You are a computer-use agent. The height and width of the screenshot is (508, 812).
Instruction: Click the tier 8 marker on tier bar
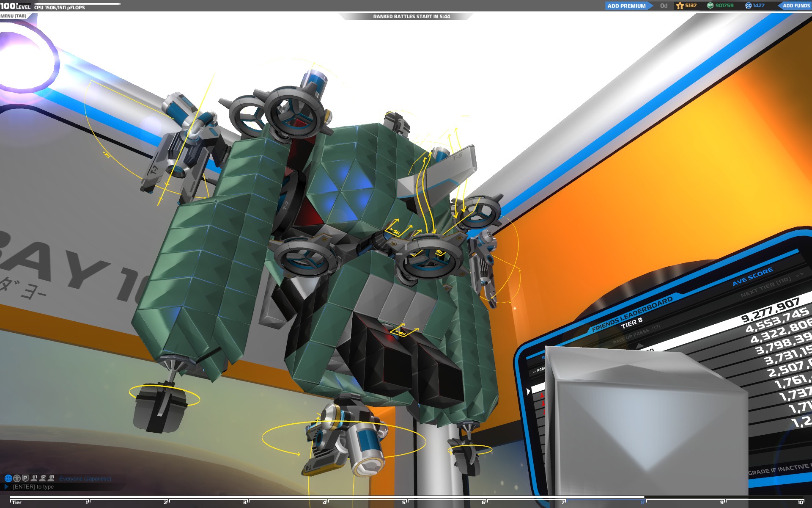pos(643,502)
